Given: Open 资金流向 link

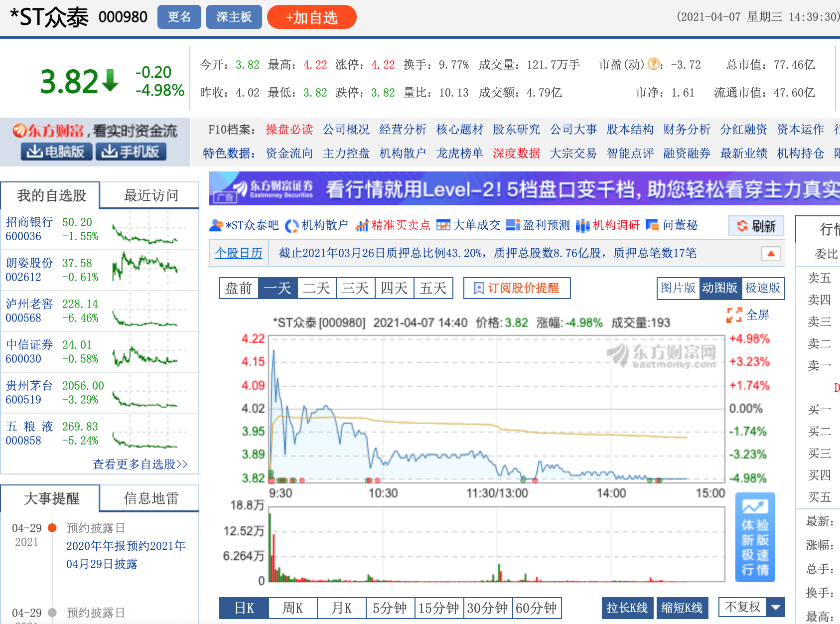Looking at the screenshot, I should pyautogui.click(x=289, y=153).
